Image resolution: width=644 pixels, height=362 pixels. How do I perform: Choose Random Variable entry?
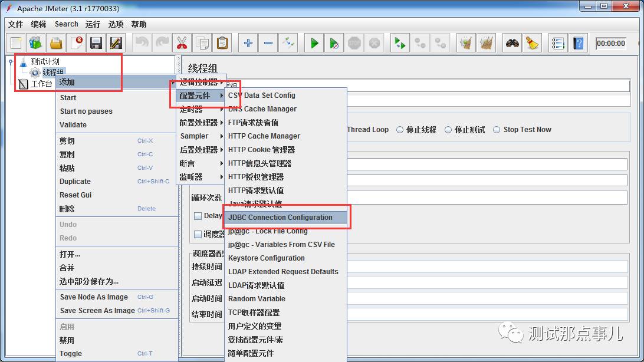coord(286,299)
